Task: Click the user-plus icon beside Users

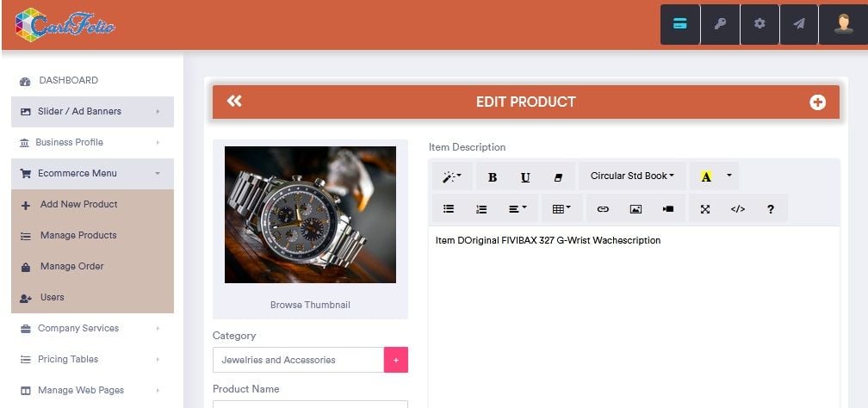Action: 26,299
